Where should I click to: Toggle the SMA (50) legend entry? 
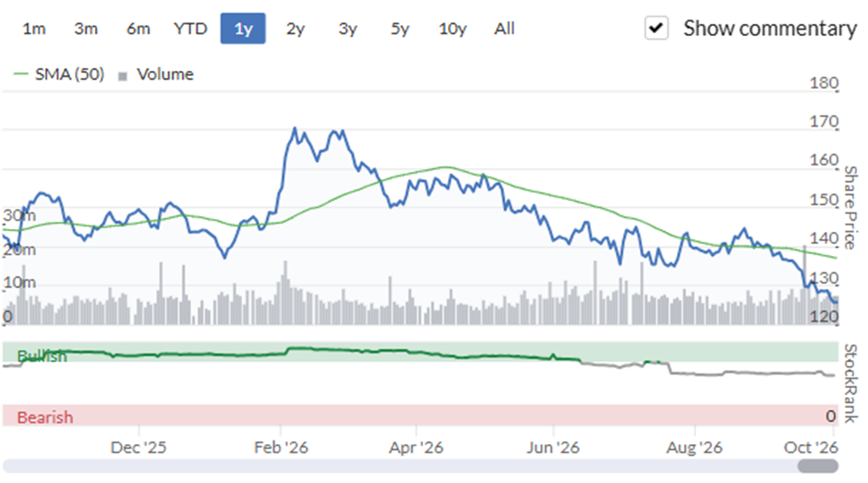coord(59,74)
